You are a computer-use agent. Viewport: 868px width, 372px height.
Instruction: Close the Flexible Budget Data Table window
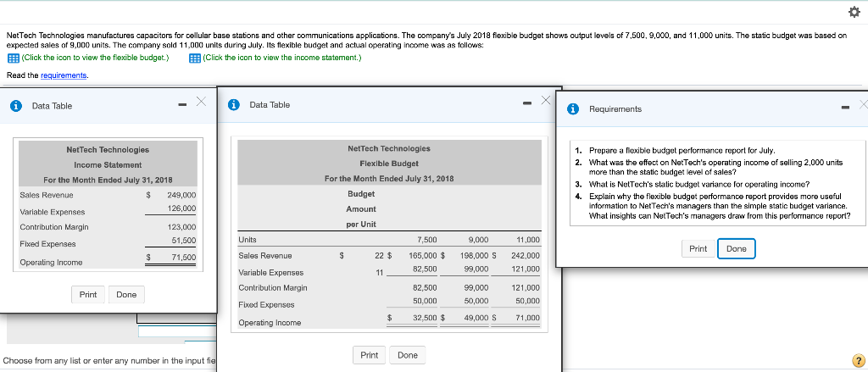(546, 100)
